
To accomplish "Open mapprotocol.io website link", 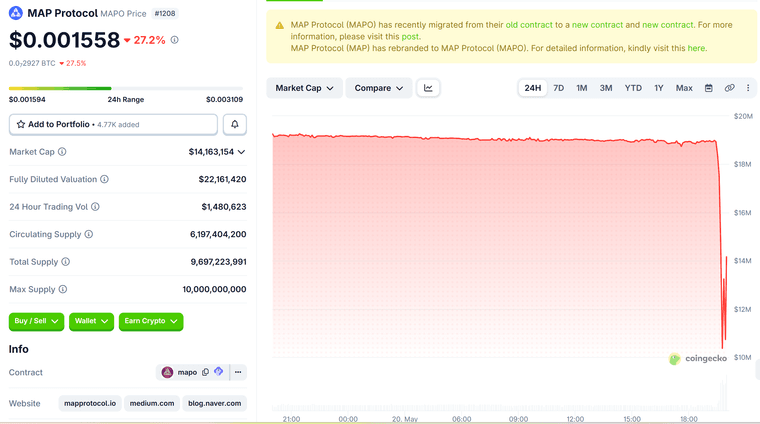I will coord(90,403).
